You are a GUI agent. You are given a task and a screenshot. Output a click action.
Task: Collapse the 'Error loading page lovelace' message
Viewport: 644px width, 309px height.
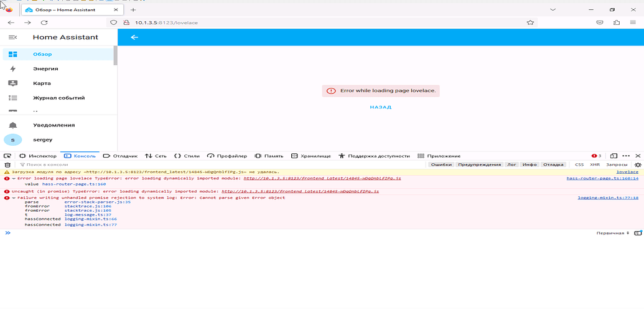click(14, 179)
